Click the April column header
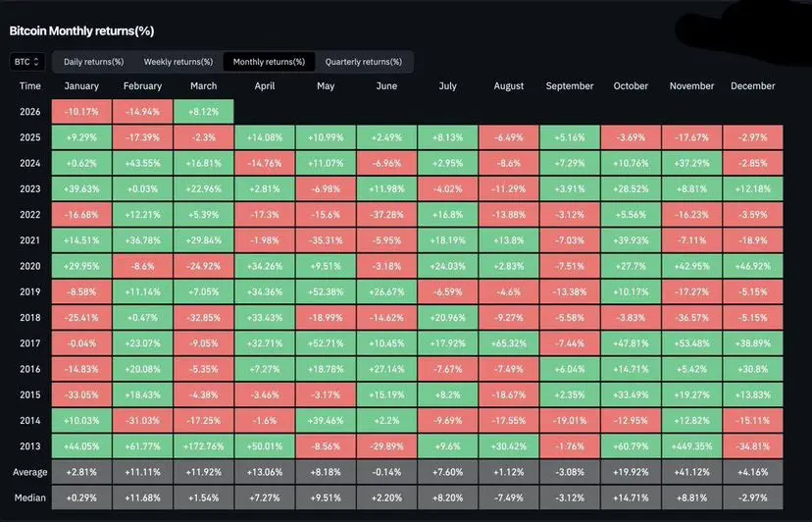 click(265, 86)
